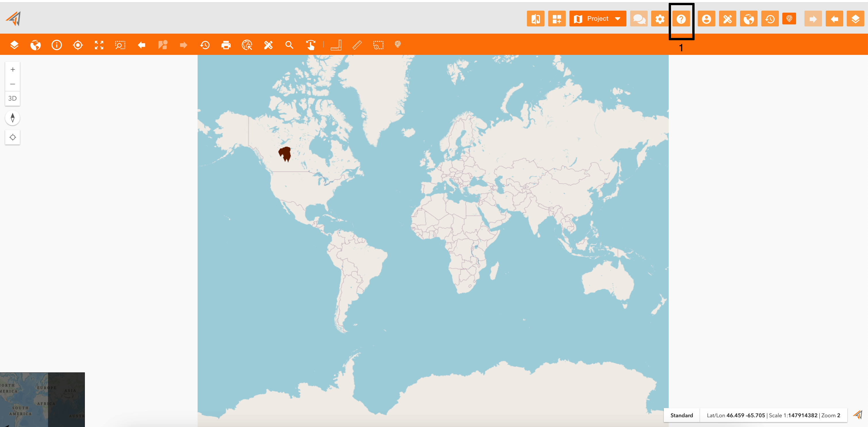This screenshot has height=427, width=868.
Task: Select the zoom to rectangle tool
Action: (x=120, y=45)
